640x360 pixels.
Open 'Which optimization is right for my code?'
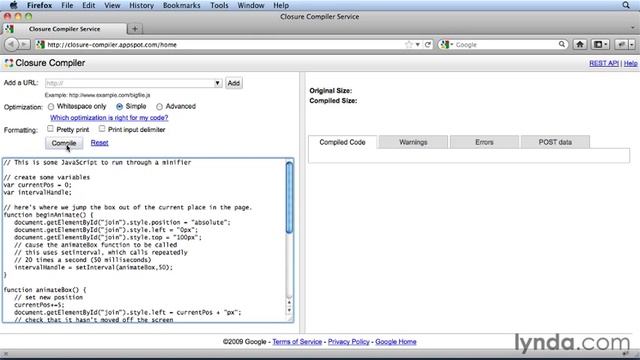pyautogui.click(x=109, y=118)
